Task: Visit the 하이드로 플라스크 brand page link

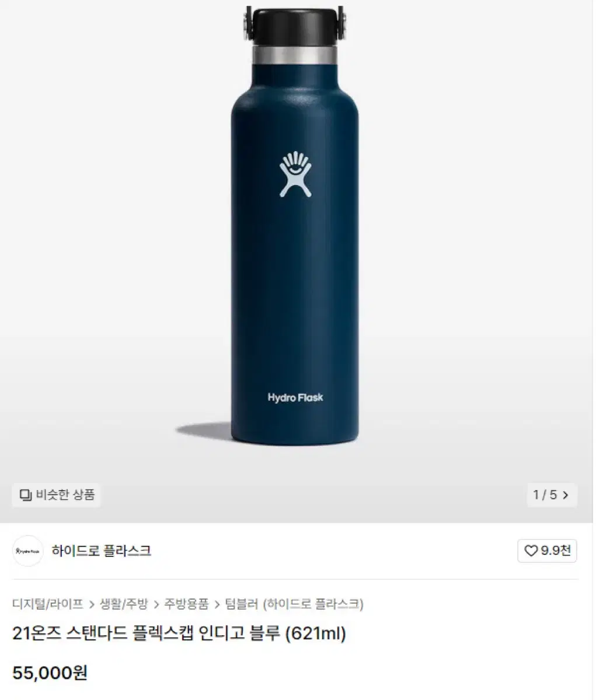Action: click(102, 551)
